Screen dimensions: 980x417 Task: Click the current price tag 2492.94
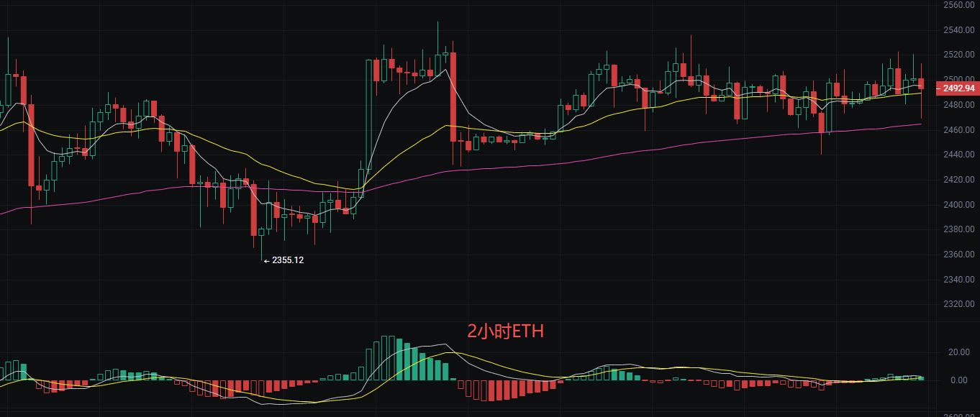point(957,88)
